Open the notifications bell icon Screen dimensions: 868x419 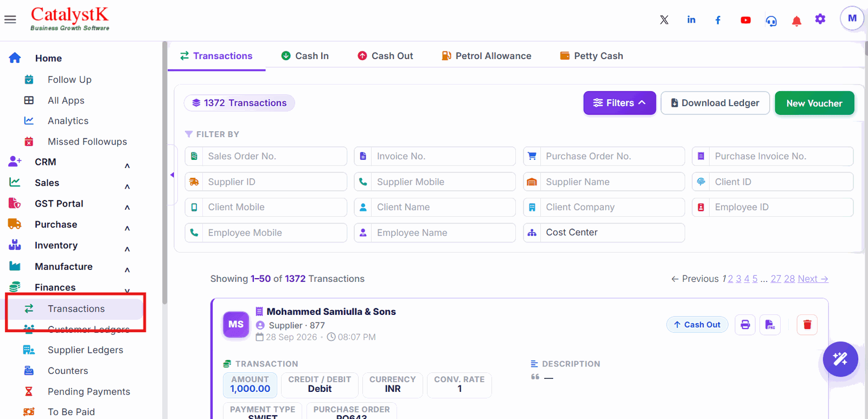(x=796, y=21)
